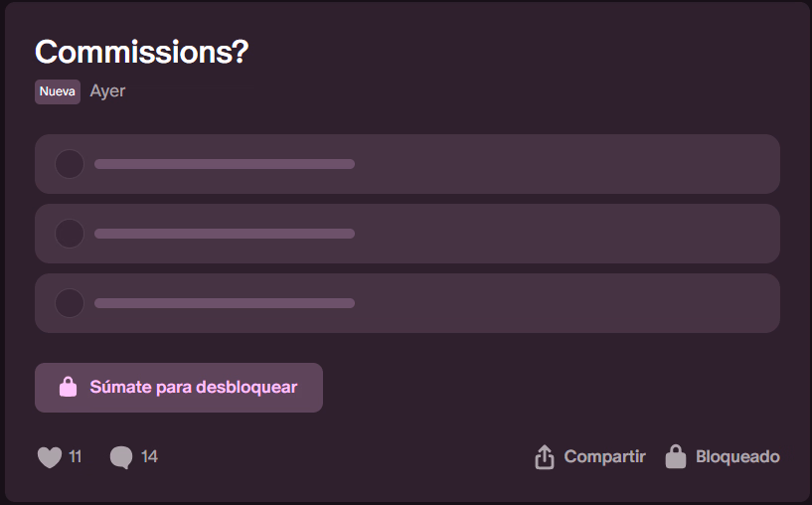This screenshot has width=812, height=505.
Task: Click the Bloqueado label
Action: coord(737,457)
